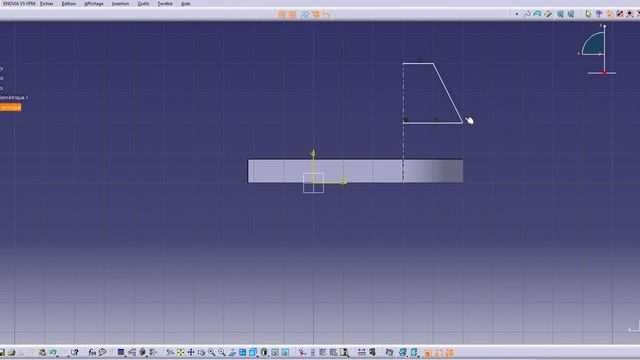Click the tree item ending in 'ométrique.1'
The width and height of the screenshot is (640, 360).
(14, 98)
